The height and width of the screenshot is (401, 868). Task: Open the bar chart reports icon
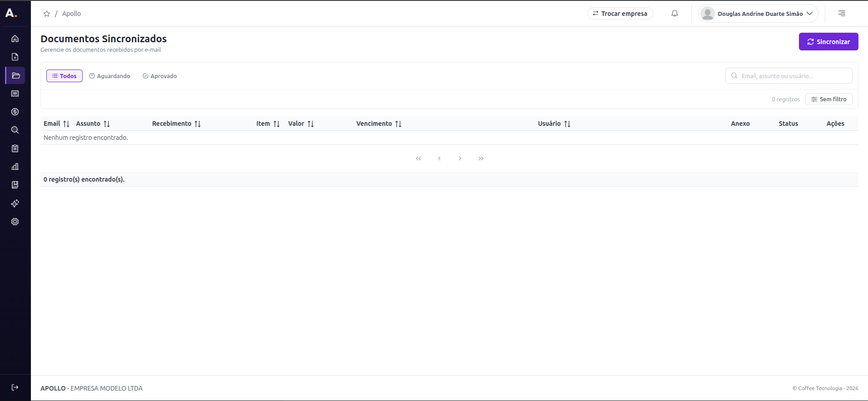[x=15, y=167]
